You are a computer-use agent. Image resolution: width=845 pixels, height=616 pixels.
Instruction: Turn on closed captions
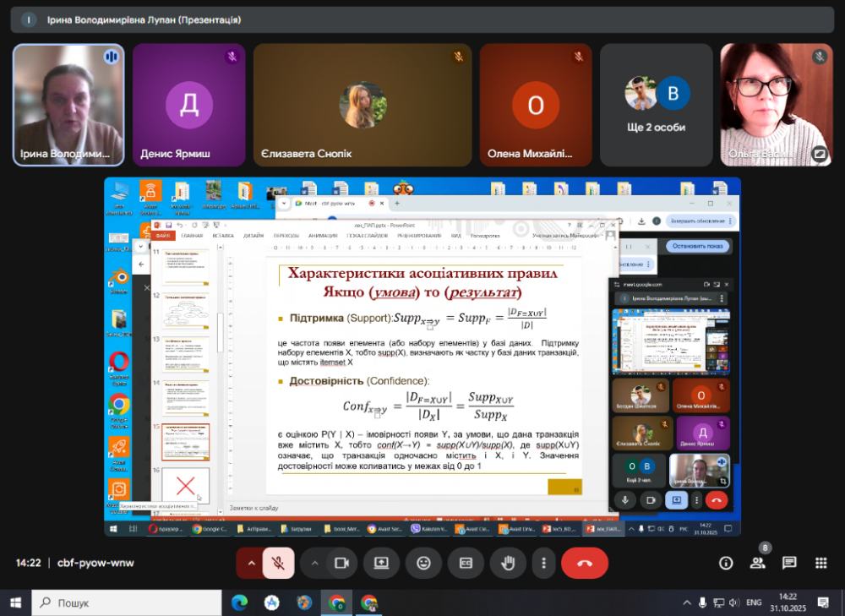click(465, 563)
